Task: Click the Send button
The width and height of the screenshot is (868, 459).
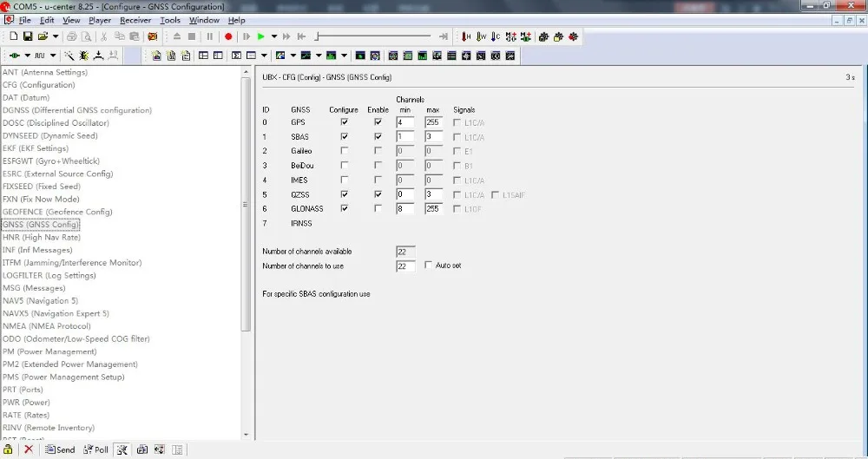Action: pyautogui.click(x=61, y=449)
